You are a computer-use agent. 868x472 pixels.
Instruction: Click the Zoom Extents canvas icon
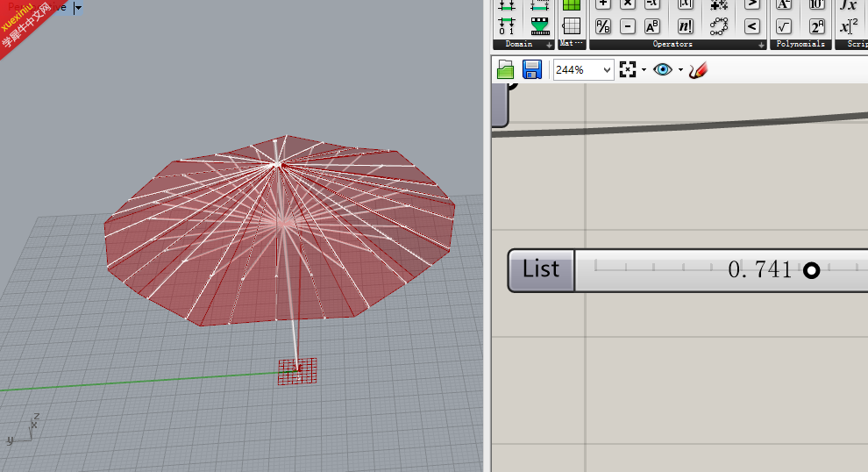point(628,70)
